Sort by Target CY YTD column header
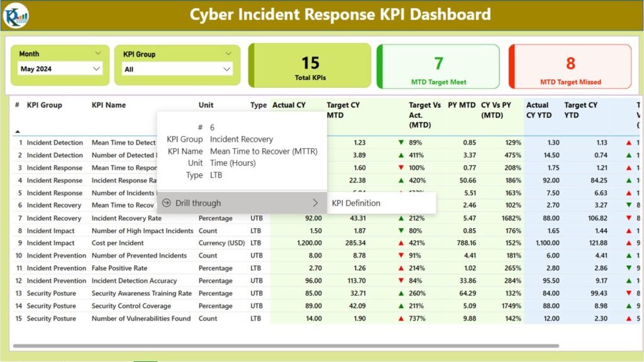This screenshot has height=362, width=644. [580, 110]
